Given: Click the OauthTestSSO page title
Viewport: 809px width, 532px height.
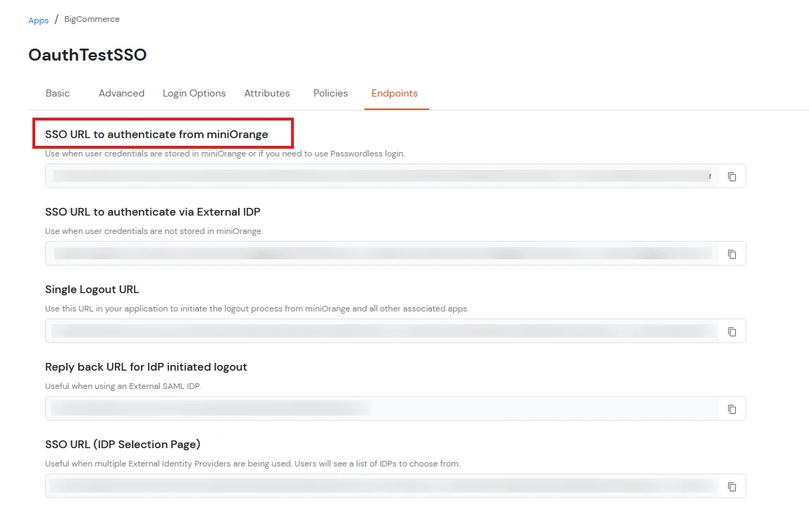Looking at the screenshot, I should 87,54.
